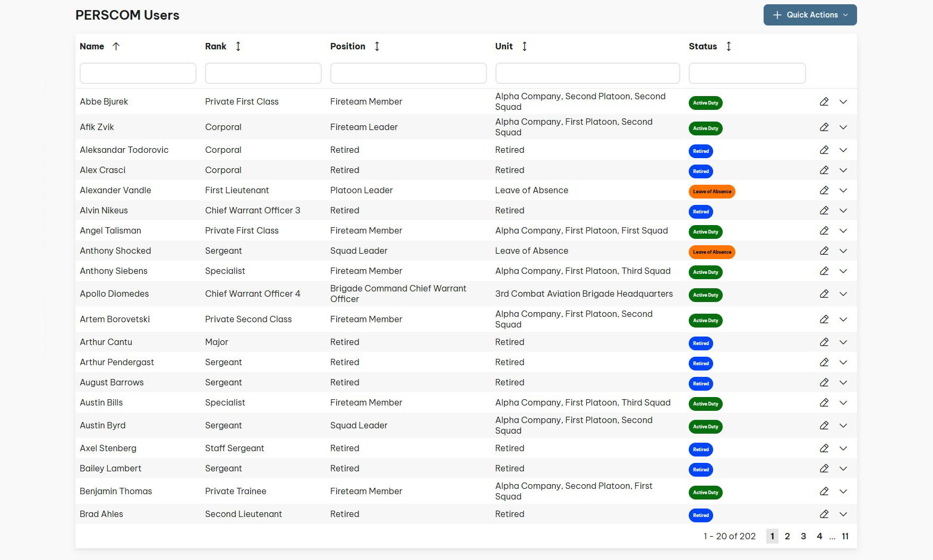
Task: Expand Anthony Shocked's row details
Action: tap(843, 251)
